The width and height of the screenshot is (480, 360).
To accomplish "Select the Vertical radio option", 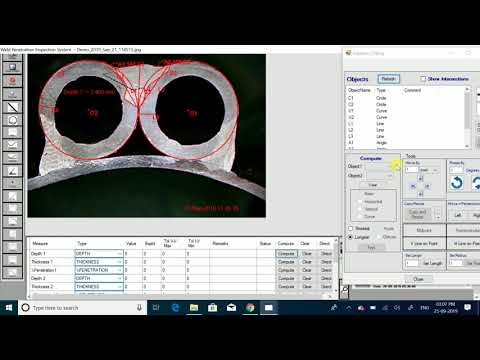I will pyautogui.click(x=360, y=209).
